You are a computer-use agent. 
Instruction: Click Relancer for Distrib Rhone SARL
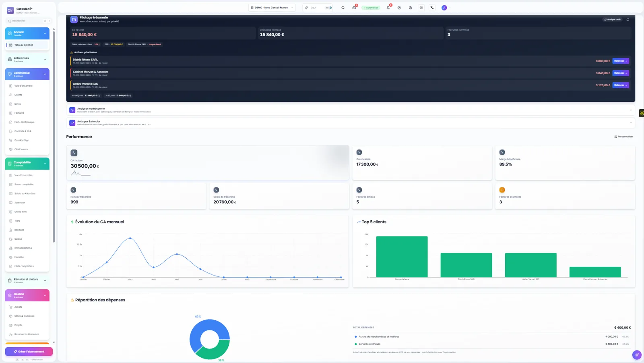621,61
